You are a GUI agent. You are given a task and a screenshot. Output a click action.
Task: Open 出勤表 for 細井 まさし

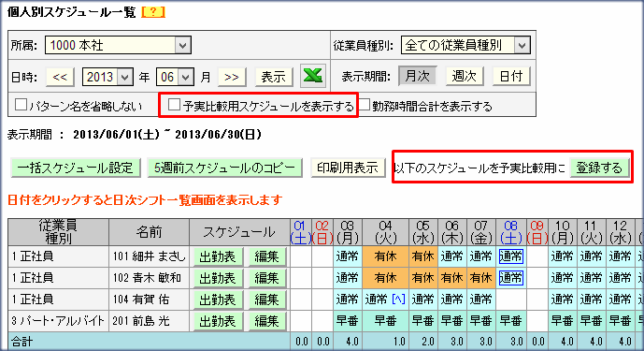tap(218, 256)
